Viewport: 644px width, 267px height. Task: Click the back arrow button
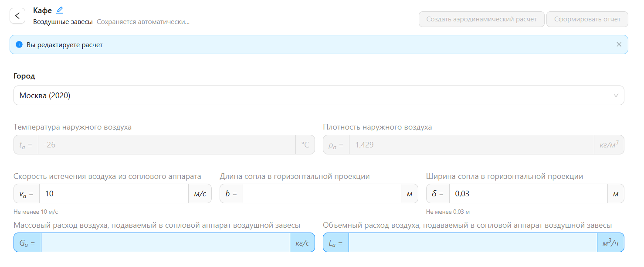[x=17, y=16]
